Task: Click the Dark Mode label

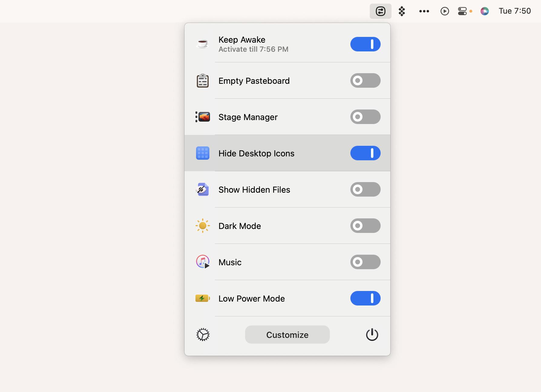Action: [x=240, y=226]
